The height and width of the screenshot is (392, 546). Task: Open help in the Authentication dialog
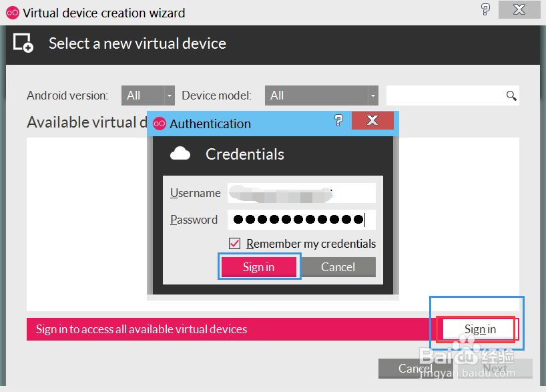(338, 121)
